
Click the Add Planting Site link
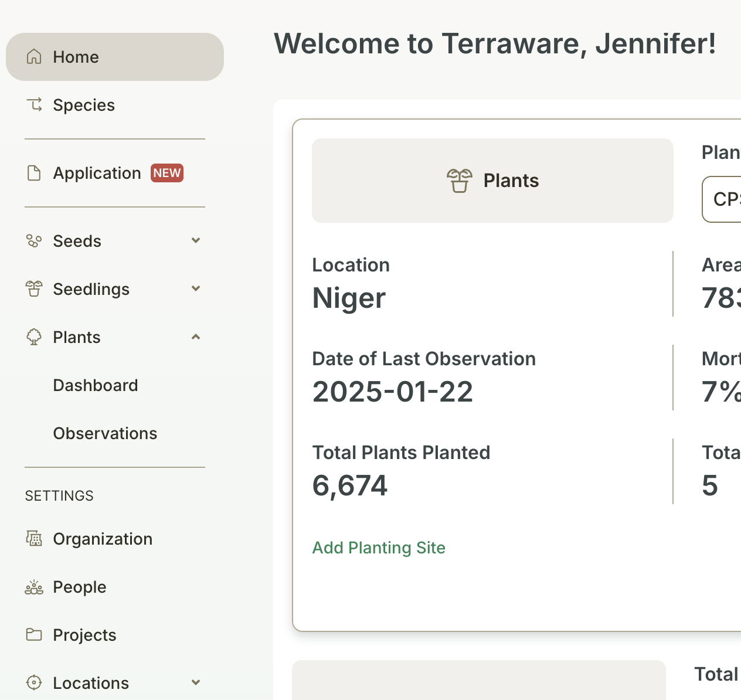tap(379, 548)
